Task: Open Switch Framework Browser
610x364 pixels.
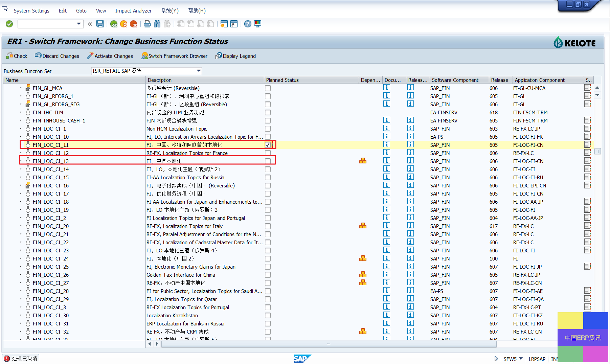Action: (174, 56)
